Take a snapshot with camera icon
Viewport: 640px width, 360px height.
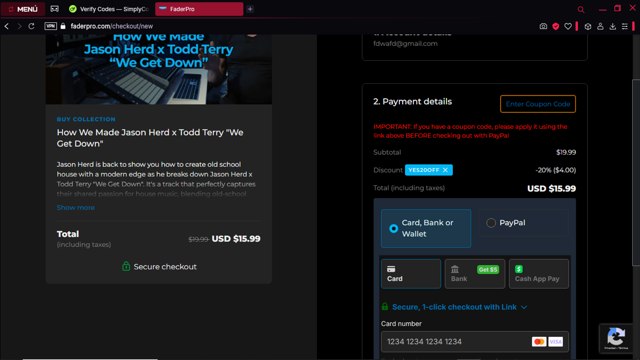coord(543,26)
